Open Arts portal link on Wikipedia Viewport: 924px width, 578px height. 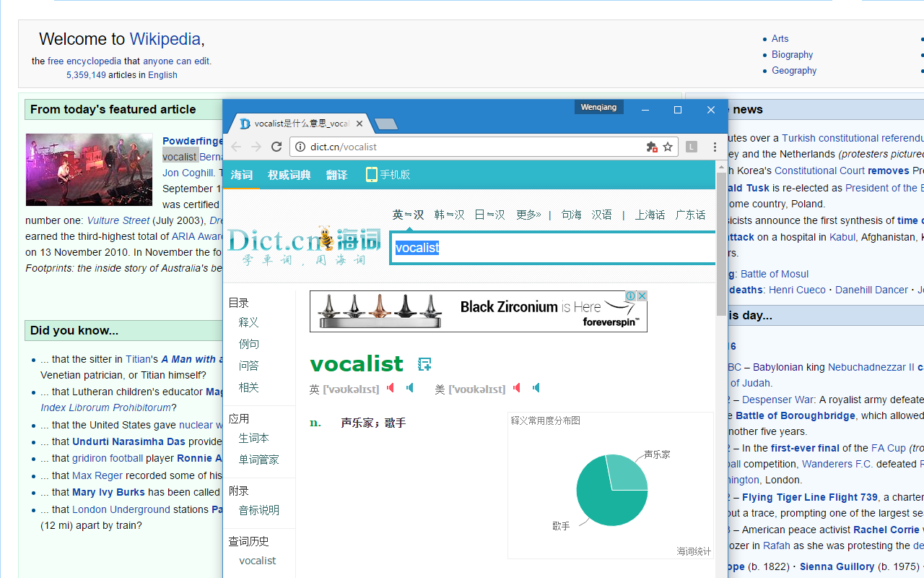tap(780, 39)
